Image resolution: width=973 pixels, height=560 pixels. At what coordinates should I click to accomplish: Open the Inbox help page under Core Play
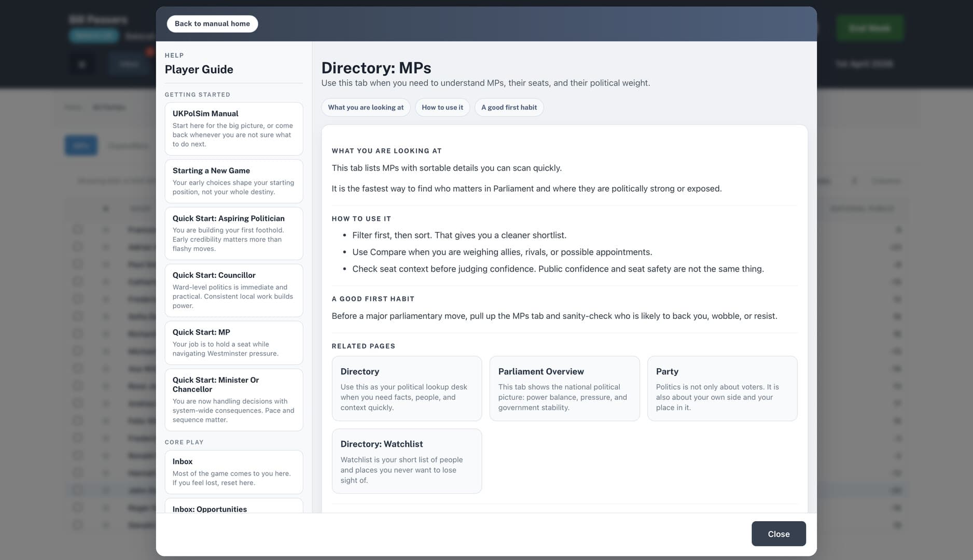233,471
